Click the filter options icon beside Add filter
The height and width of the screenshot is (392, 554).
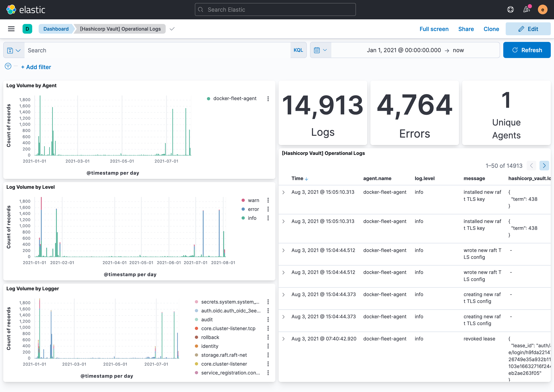8,66
